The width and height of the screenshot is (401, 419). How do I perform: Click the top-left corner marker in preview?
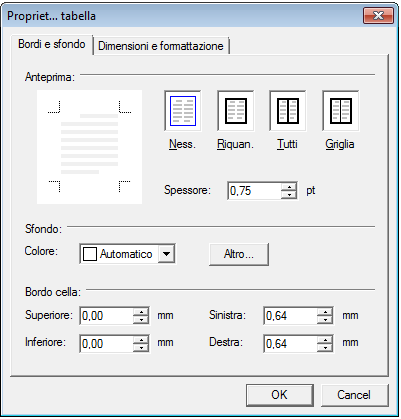coord(54,108)
